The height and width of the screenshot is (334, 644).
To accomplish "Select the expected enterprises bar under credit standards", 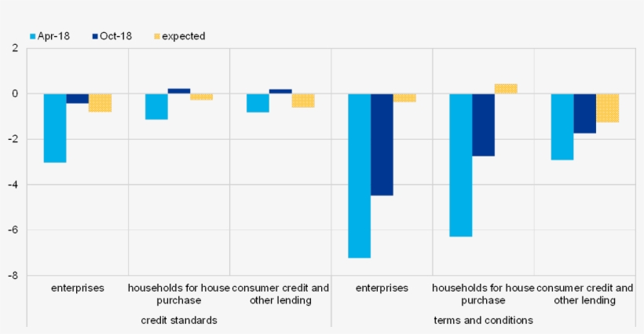I will point(100,102).
